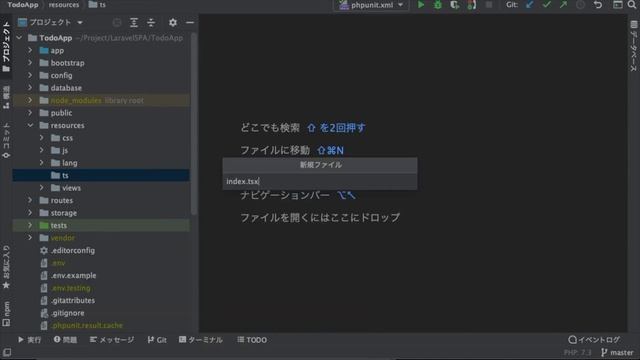Screen dimensions: 640x360
Task: Expand the routes folder
Action: coord(30,200)
